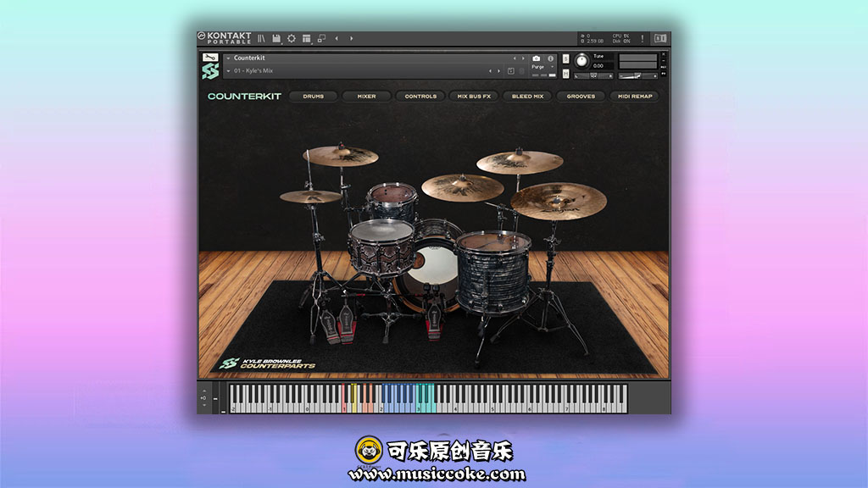This screenshot has width=868, height=488.
Task: Go to previous instrument in top toolbar
Action: tap(337, 38)
